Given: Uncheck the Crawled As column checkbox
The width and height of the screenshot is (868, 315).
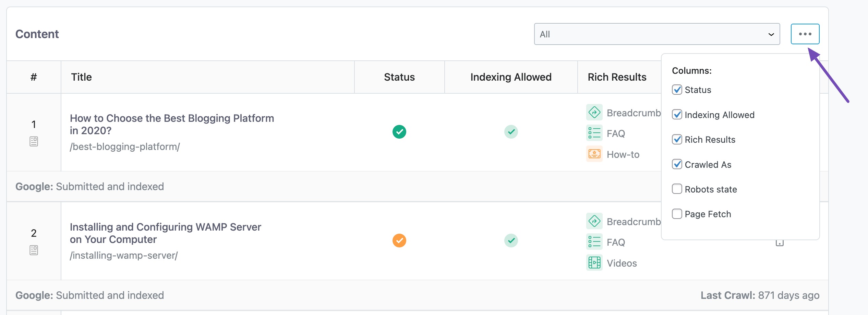Looking at the screenshot, I should 677,164.
